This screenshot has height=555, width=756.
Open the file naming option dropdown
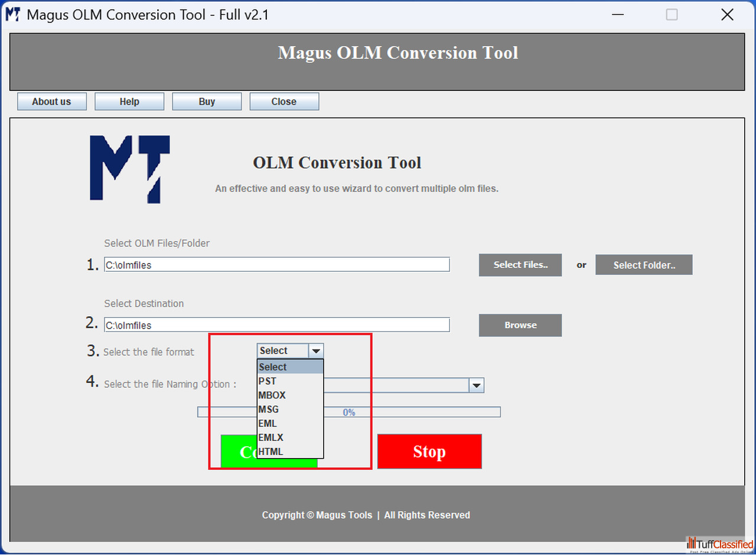[477, 385]
